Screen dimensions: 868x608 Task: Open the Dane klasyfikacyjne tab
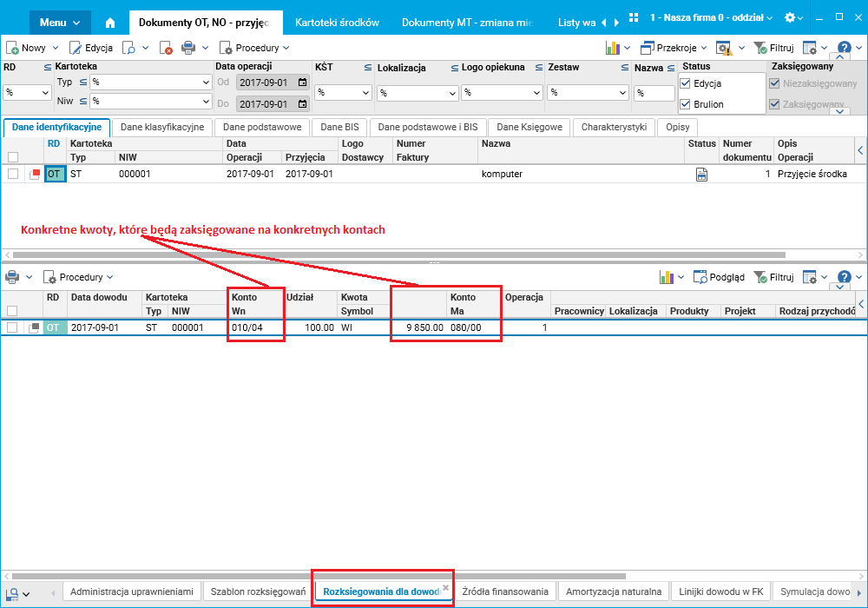pyautogui.click(x=162, y=128)
